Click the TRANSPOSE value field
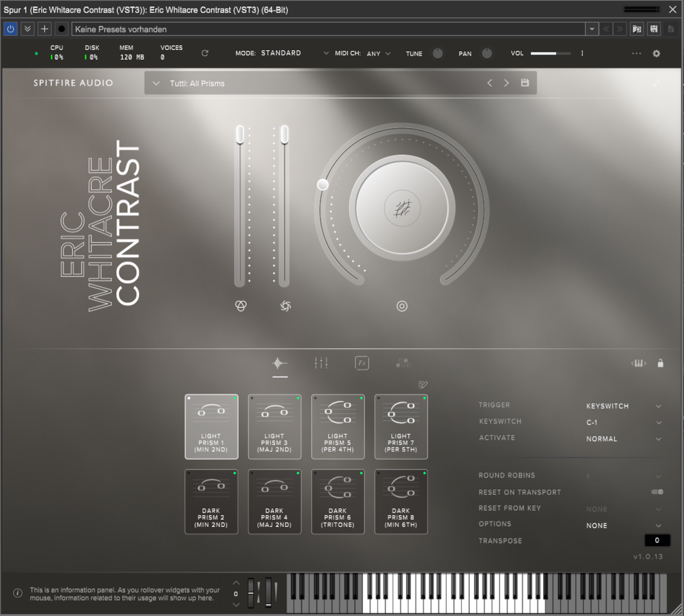684x616 pixels. pos(657,540)
